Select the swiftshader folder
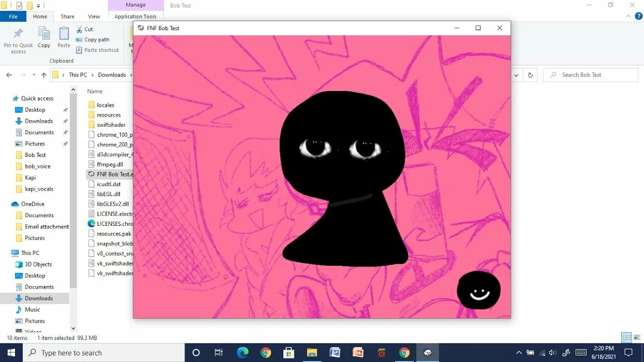Viewport: 644px width, 362px height. pyautogui.click(x=111, y=125)
